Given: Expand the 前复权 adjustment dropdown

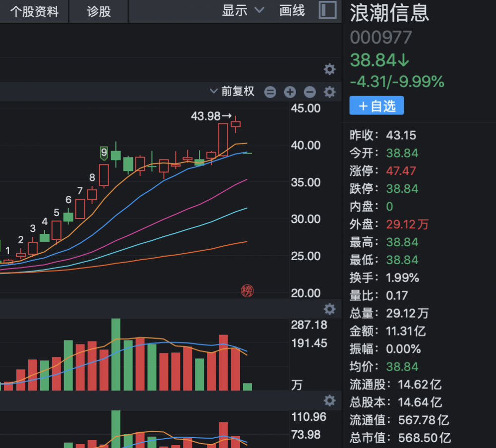Looking at the screenshot, I should (x=232, y=91).
